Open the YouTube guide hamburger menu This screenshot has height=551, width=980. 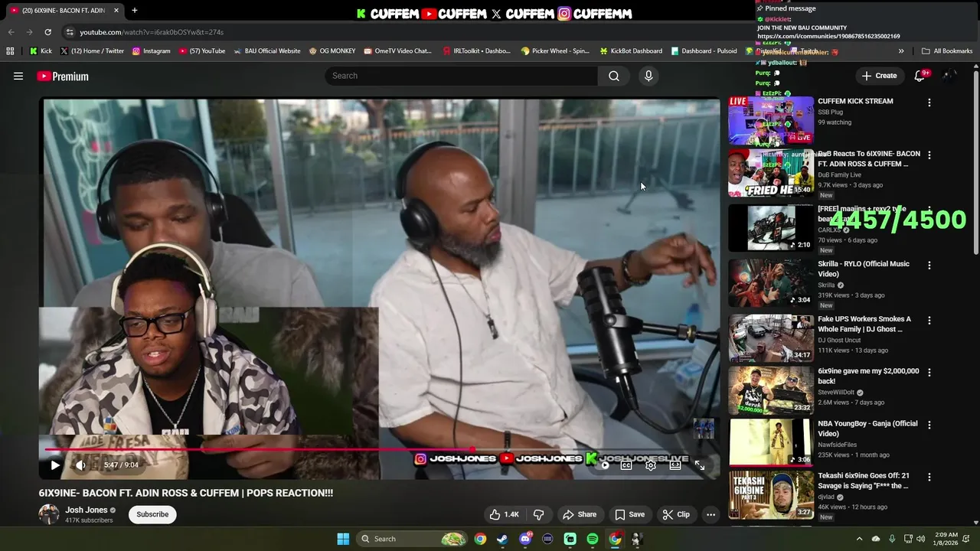(x=18, y=76)
